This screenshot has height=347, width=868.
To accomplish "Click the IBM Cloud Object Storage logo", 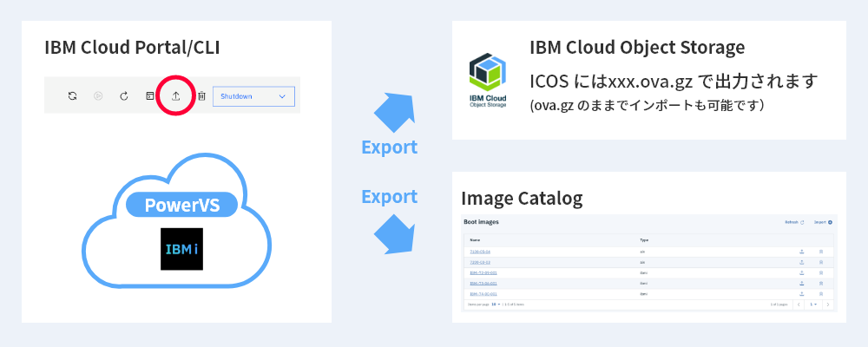I will click(x=488, y=80).
